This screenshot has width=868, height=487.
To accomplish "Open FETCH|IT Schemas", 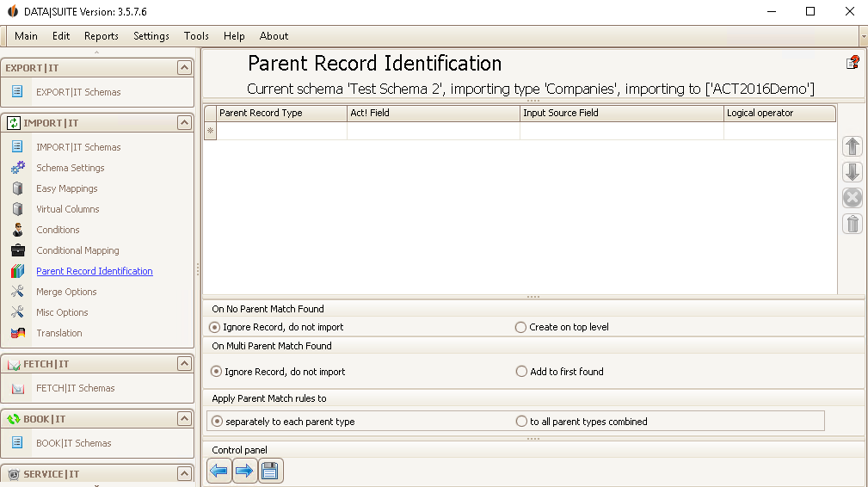I will [76, 388].
